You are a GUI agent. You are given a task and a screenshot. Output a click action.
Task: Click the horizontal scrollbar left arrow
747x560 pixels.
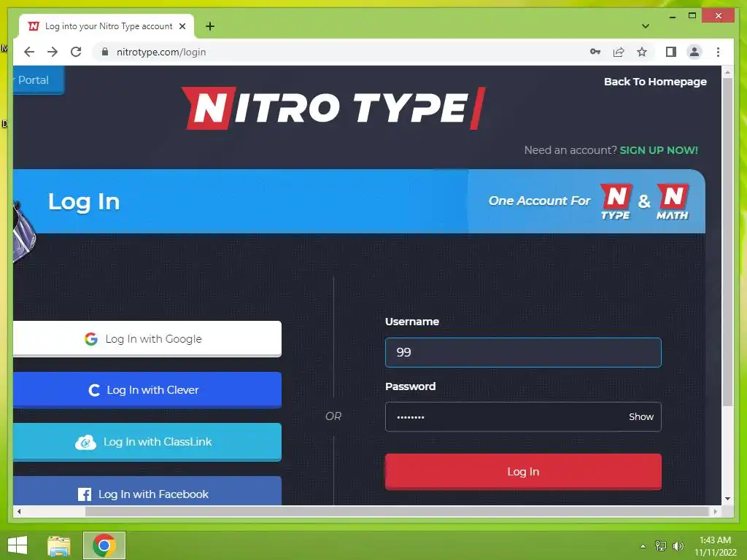pos(18,511)
